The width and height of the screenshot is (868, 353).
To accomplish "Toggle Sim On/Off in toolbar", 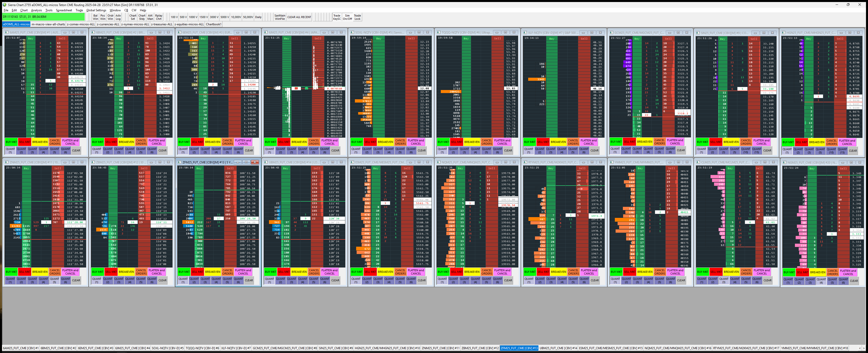I will (x=347, y=17).
